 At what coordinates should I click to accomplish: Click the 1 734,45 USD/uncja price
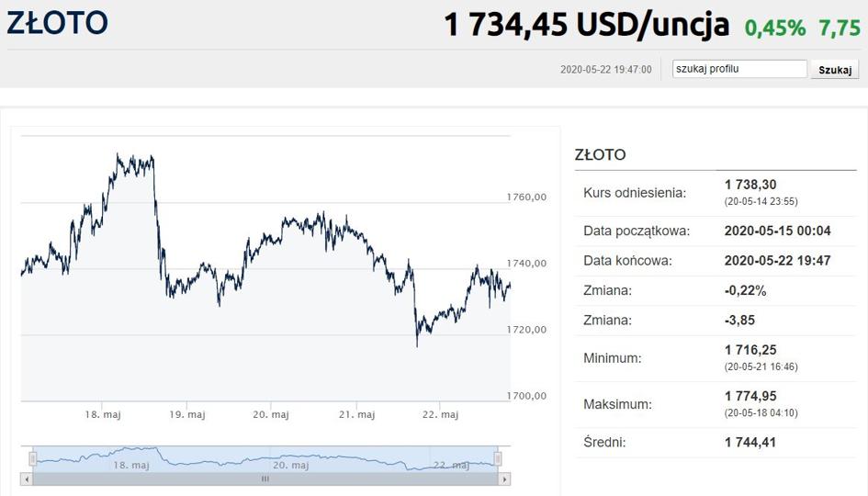pyautogui.click(x=587, y=25)
